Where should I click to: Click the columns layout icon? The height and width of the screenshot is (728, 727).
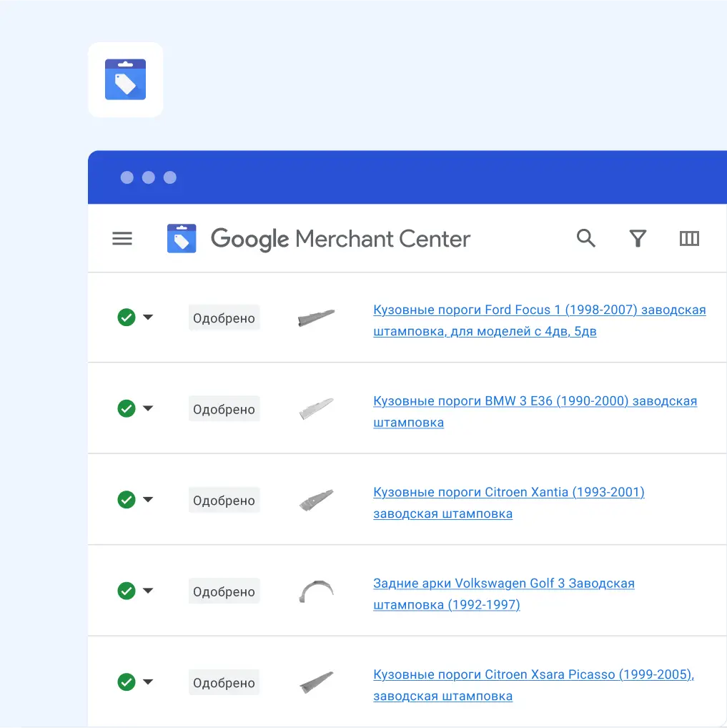[x=689, y=238]
